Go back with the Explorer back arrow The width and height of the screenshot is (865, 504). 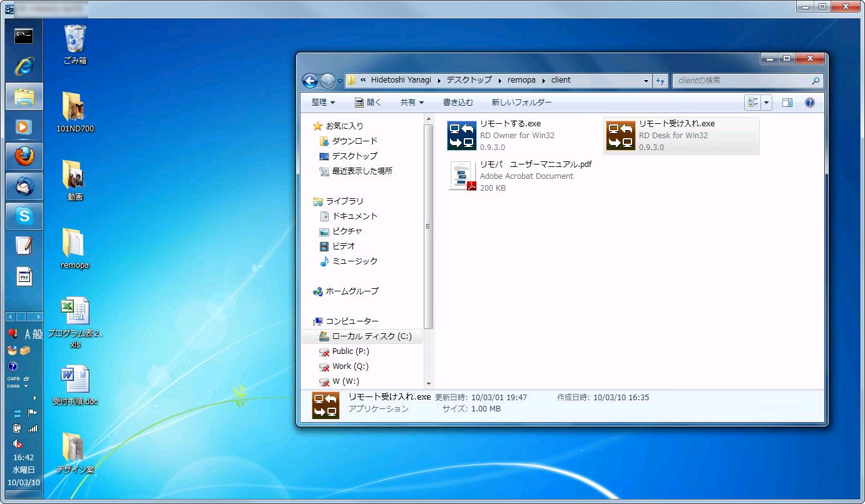click(x=310, y=81)
